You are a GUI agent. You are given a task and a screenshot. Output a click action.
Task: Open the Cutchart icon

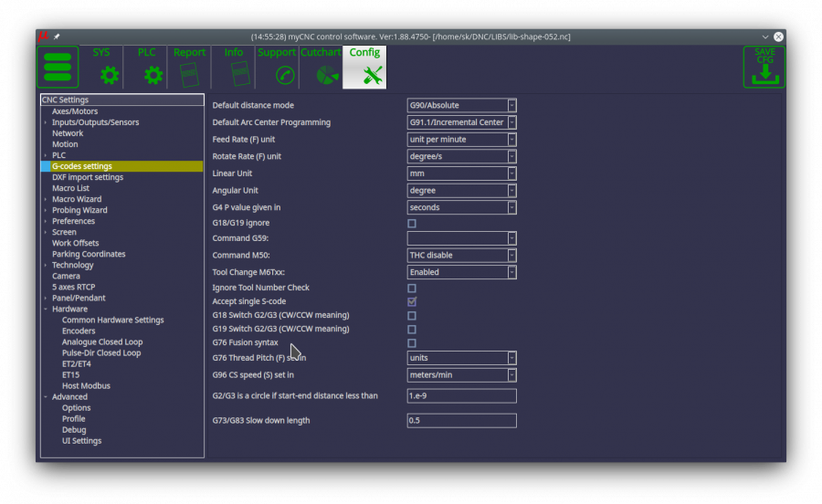(x=321, y=75)
